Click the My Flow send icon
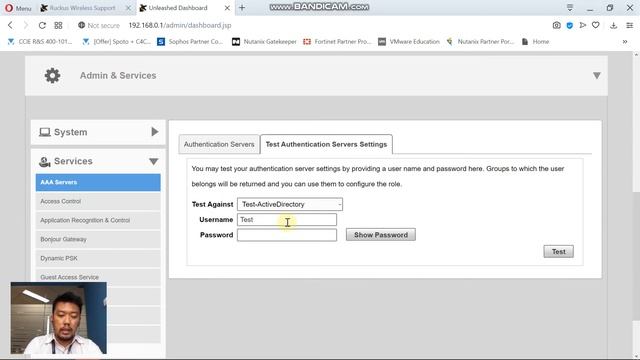The height and width of the screenshot is (360, 640). coord(583,25)
